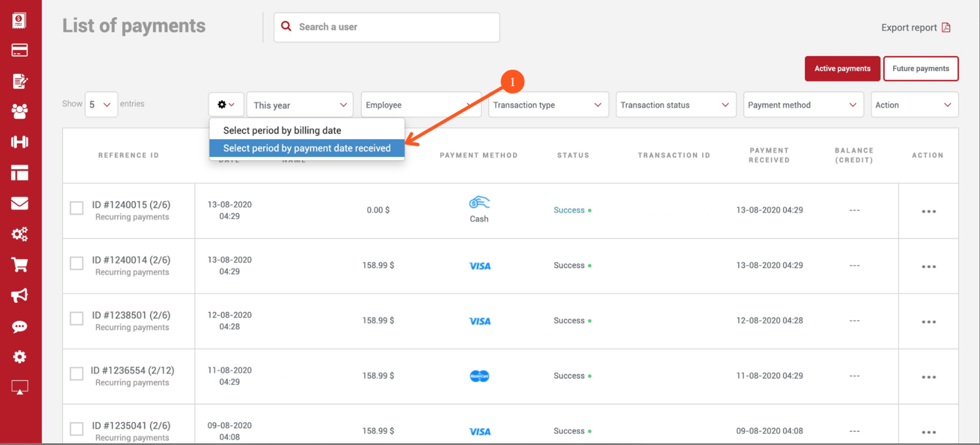This screenshot has height=445, width=980.
Task: Open the credit card icon in sidebar
Action: [19, 51]
